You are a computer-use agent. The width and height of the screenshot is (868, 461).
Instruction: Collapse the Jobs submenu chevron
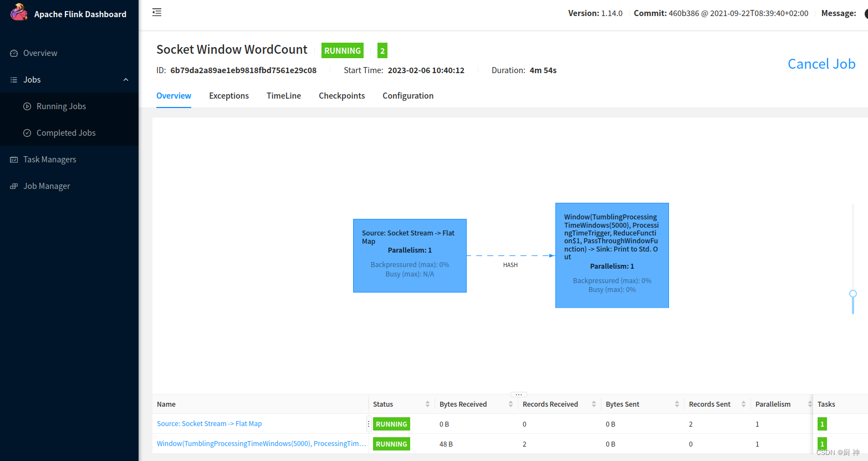click(x=126, y=80)
